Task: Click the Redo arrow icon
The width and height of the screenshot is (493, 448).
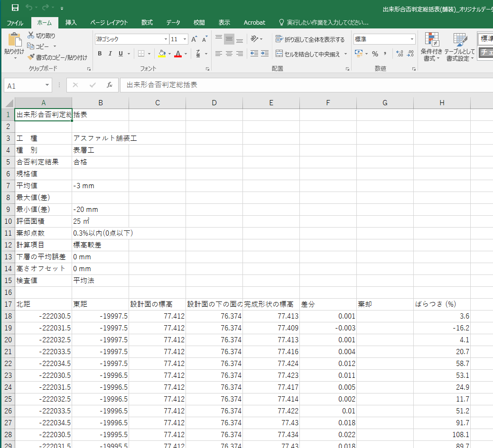Action: coord(46,8)
